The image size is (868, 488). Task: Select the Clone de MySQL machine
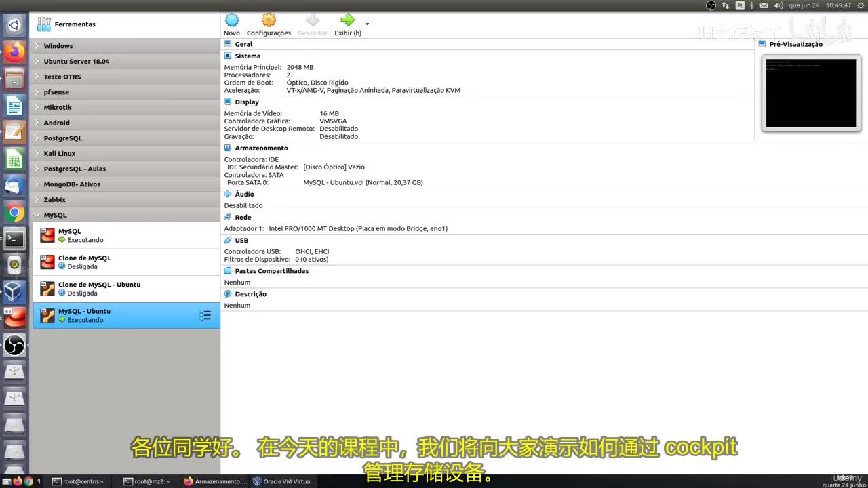tap(127, 262)
